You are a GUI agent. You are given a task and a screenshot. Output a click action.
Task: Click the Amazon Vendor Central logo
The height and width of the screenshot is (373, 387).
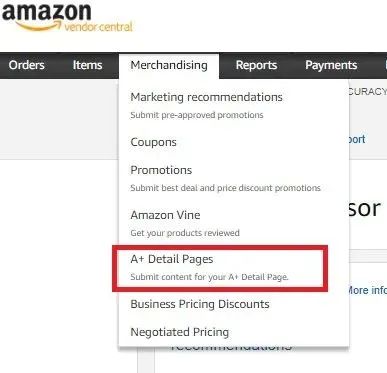(67, 17)
